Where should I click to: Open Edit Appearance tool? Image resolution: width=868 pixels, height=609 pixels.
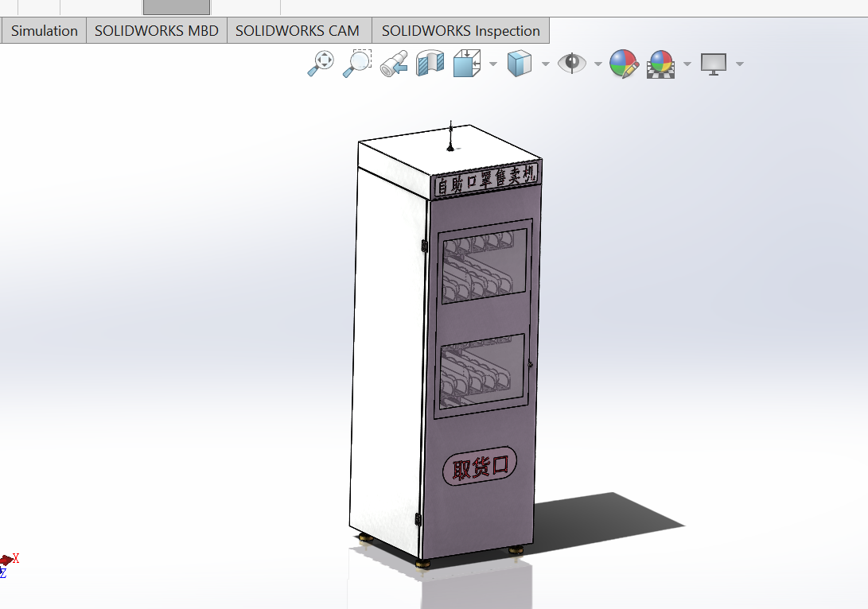(x=624, y=64)
